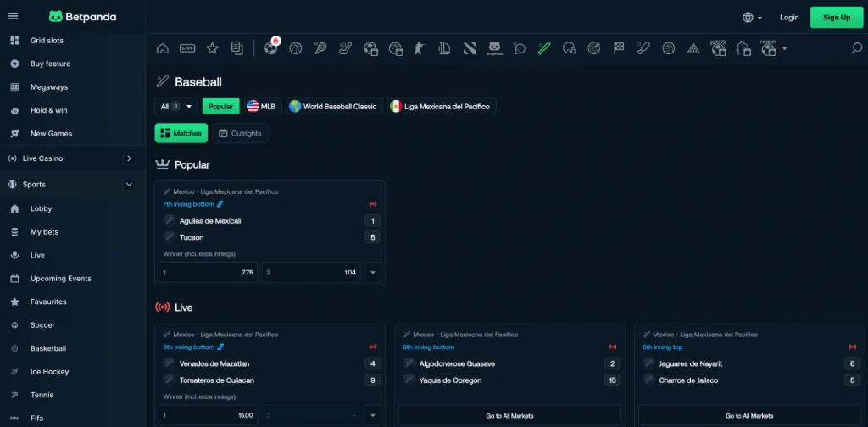Click the Sign Up button
The height and width of the screenshot is (427, 868).
tap(836, 17)
